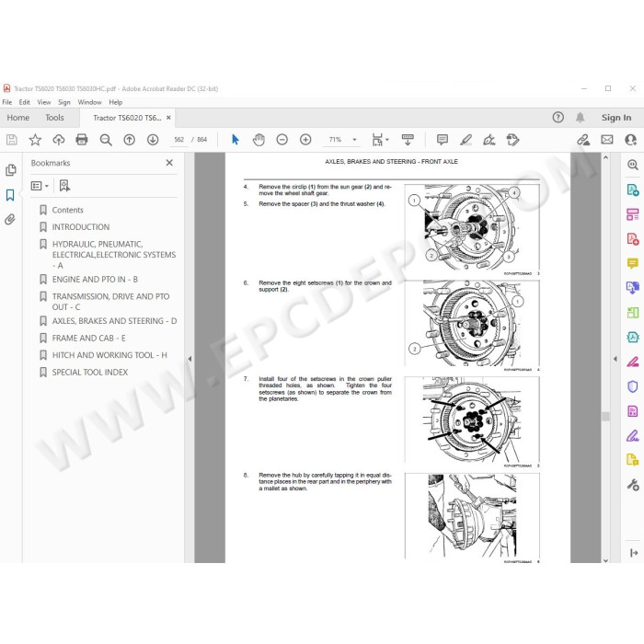Share a link to this file
644x644 pixels.
click(x=583, y=140)
